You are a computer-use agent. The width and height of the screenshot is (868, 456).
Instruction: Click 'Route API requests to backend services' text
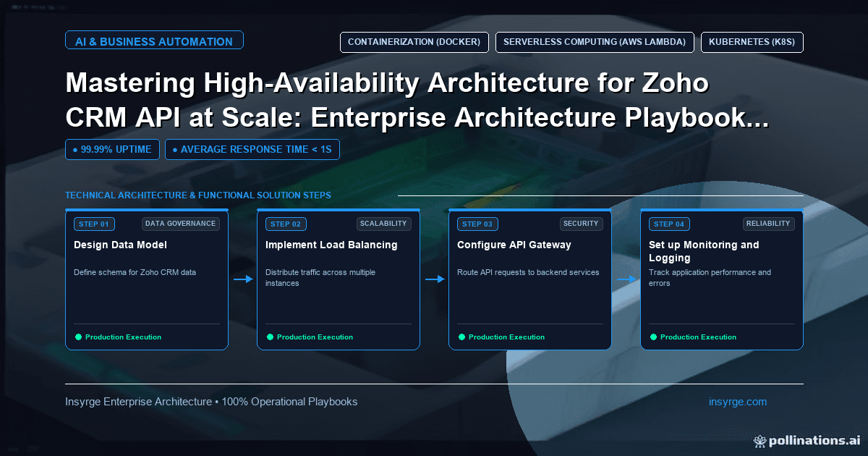coord(528,273)
